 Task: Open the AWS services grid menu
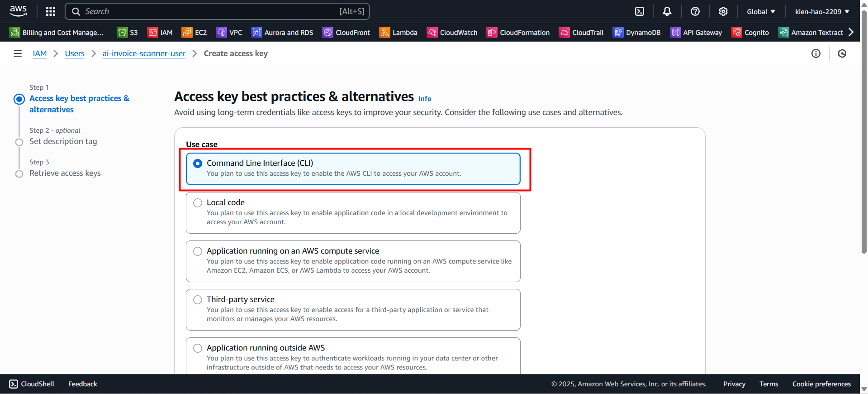[51, 11]
